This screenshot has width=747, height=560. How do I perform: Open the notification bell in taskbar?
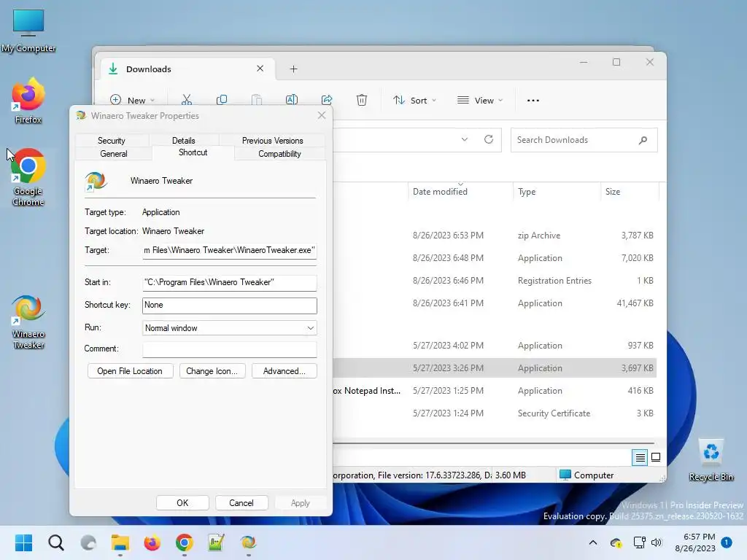pyautogui.click(x=727, y=542)
